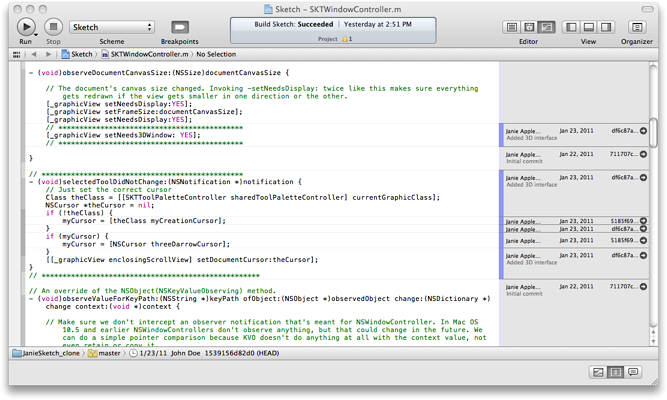Viewport: 667px width, 400px height.
Task: Switch to the Assistant editor
Action: coord(530,27)
